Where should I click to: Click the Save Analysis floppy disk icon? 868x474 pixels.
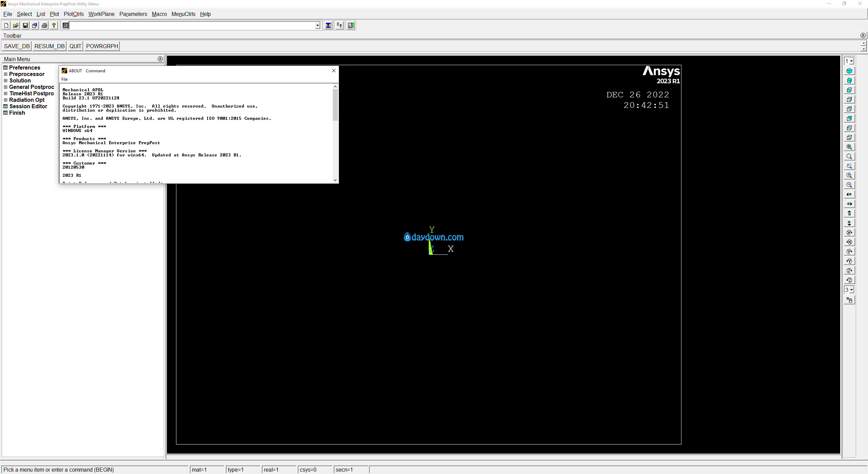click(x=25, y=25)
